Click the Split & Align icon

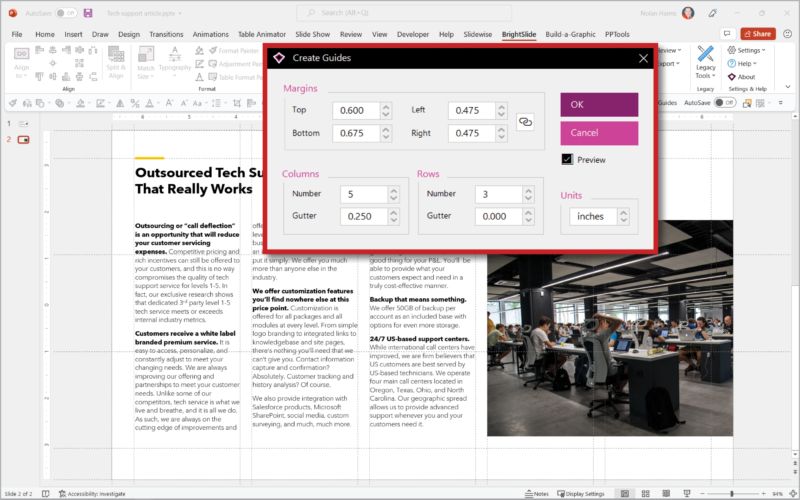pyautogui.click(x=116, y=62)
